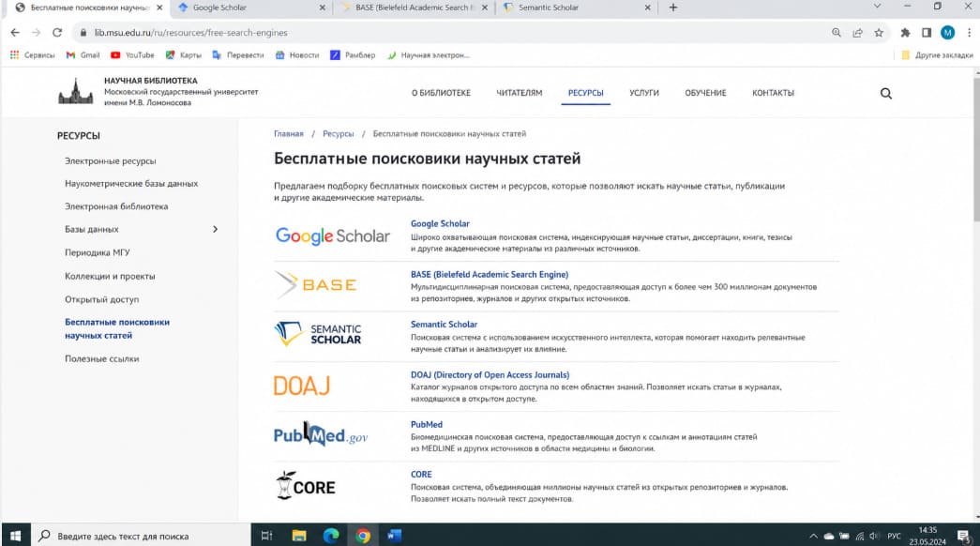Open the Chrome side panel icon
This screenshot has height=546, width=980.
point(927,33)
